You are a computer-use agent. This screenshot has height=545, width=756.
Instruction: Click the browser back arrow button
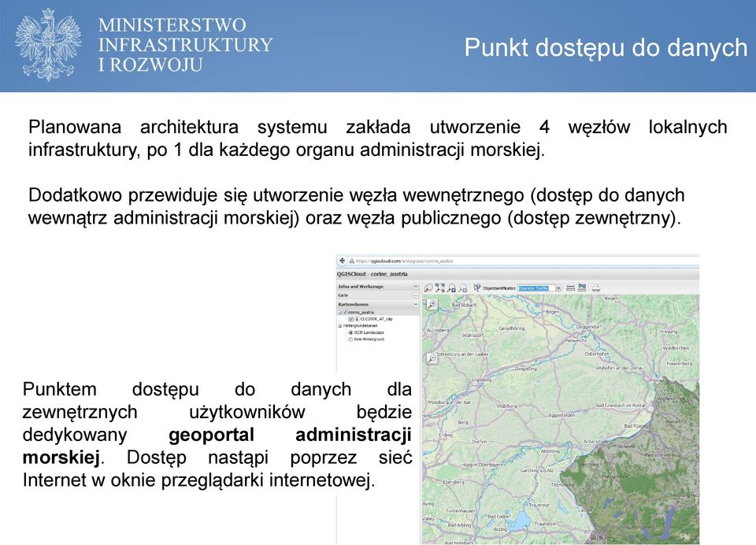(x=343, y=261)
